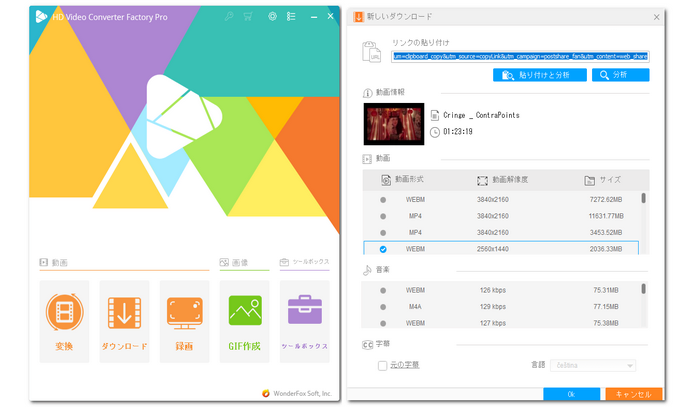
Task: Click the settings gear icon in title bar
Action: point(272,17)
